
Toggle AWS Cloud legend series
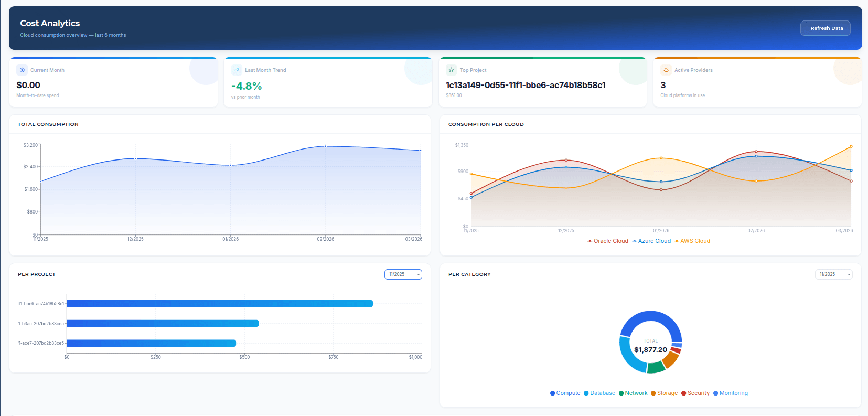[x=692, y=241]
